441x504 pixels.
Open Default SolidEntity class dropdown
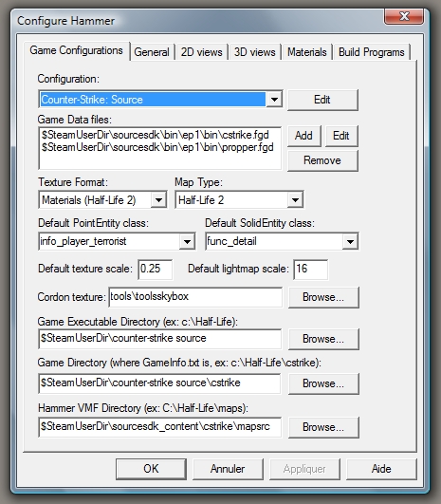click(350, 241)
